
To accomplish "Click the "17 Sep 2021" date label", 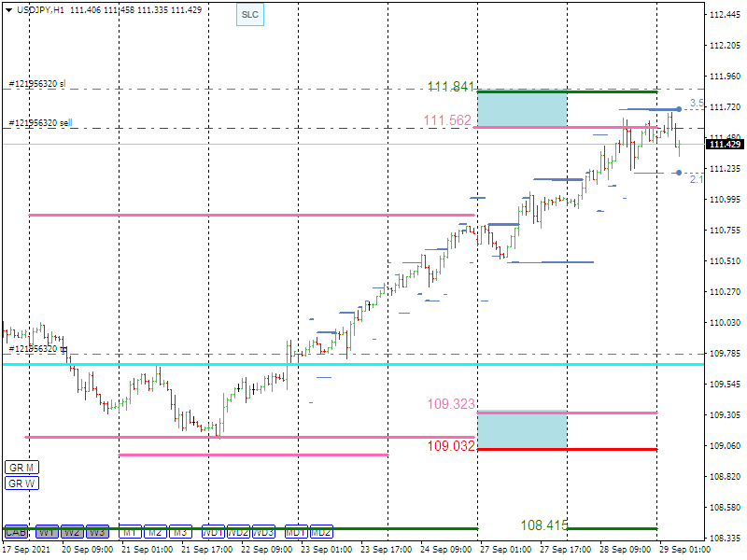I will pos(26,549).
